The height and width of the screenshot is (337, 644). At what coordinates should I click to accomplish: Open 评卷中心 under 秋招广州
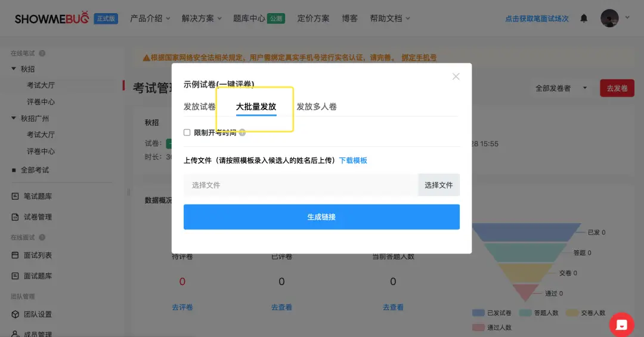(x=41, y=152)
